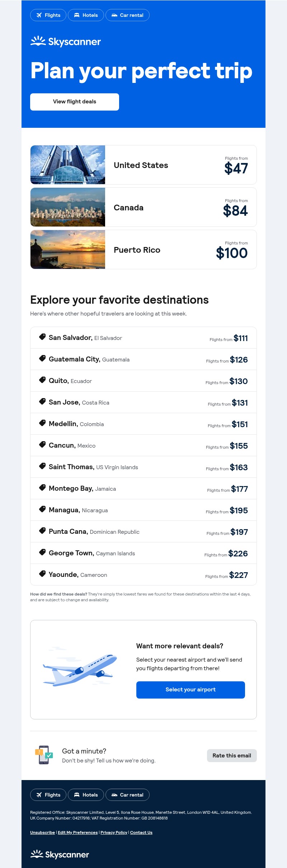
Task: Open the Edit My Preferences link
Action: pyautogui.click(x=77, y=832)
